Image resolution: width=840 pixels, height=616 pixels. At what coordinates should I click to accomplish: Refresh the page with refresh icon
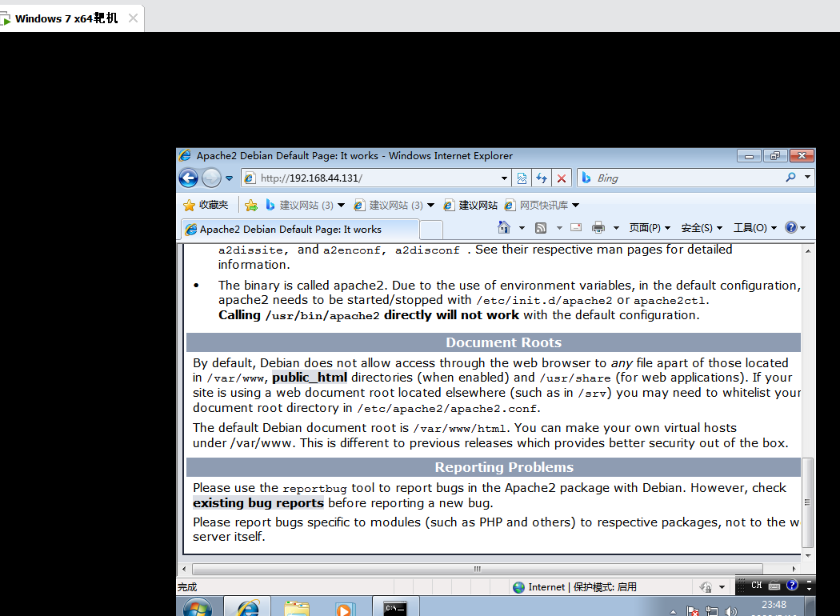[542, 178]
